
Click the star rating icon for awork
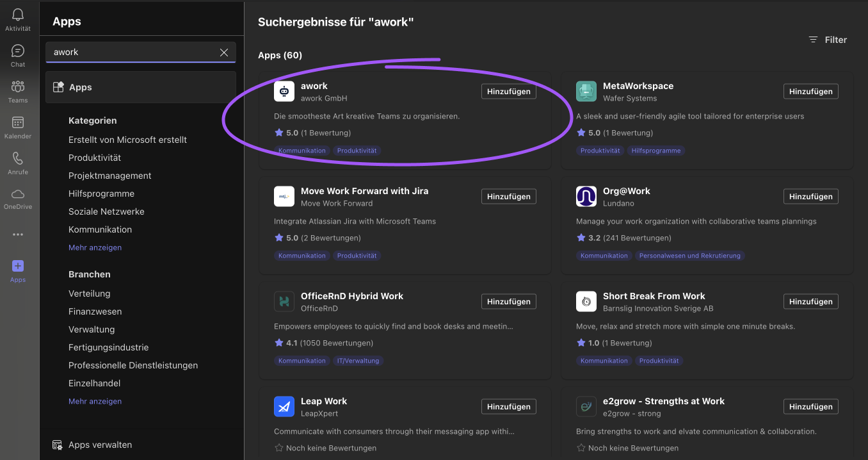point(278,133)
